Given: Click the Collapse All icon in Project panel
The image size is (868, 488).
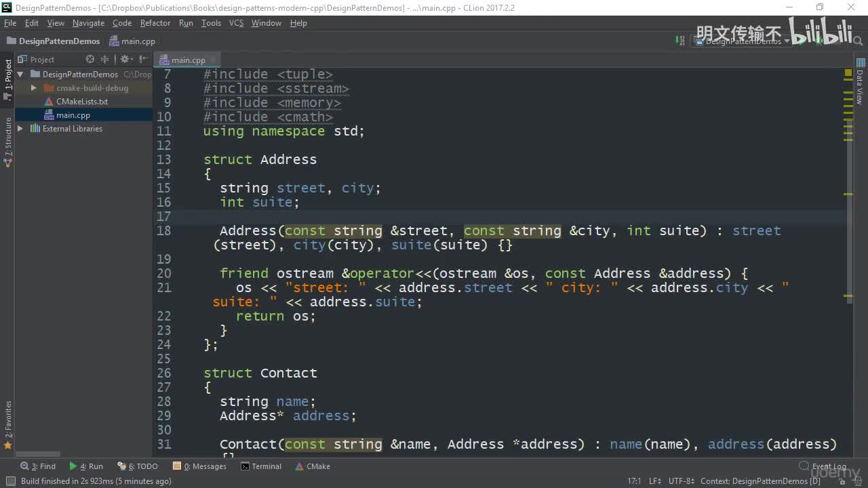Looking at the screenshot, I should [104, 60].
